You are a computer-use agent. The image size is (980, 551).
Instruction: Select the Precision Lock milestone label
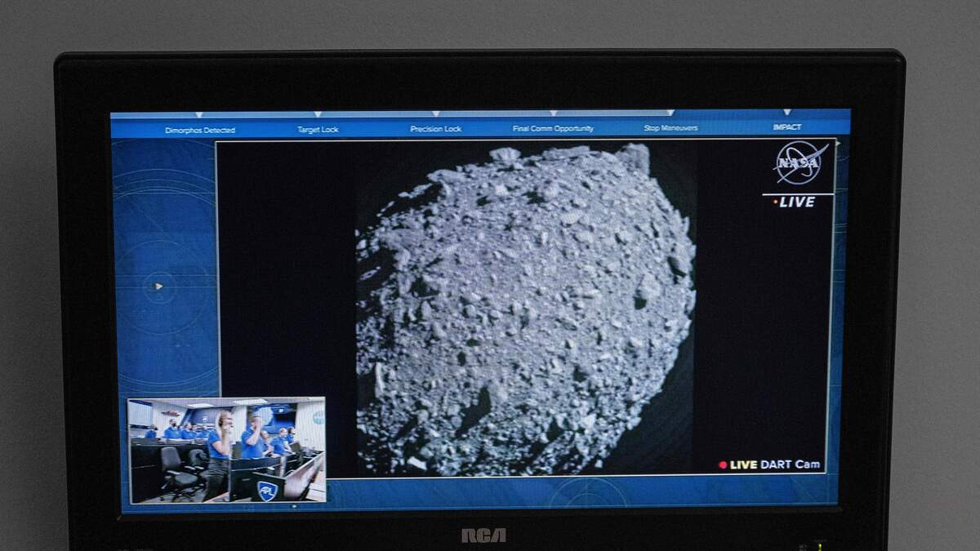(435, 129)
